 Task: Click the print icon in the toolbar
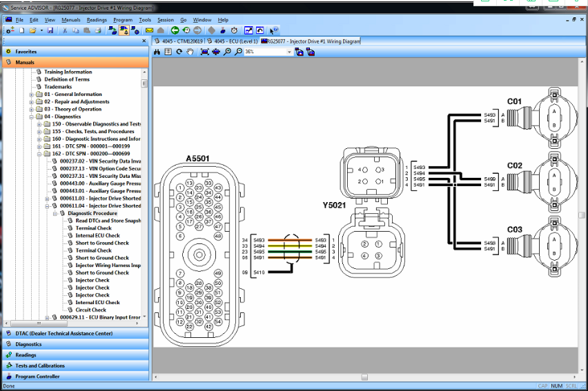click(98, 30)
